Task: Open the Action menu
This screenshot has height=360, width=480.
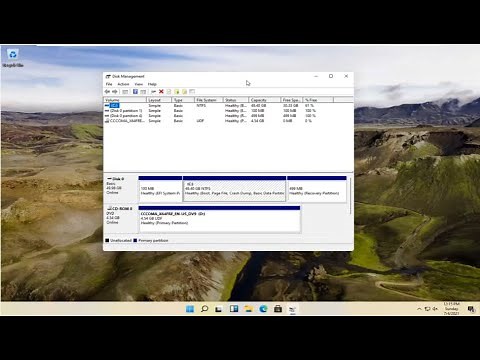Action: 123,84
